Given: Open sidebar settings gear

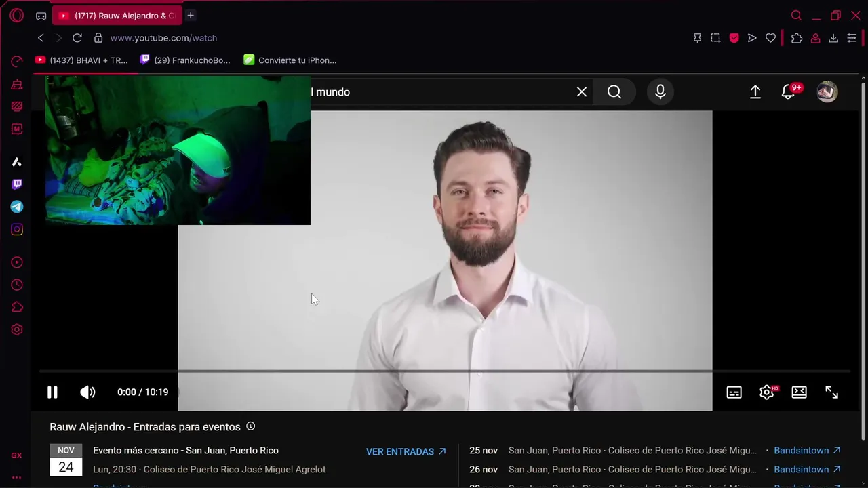Looking at the screenshot, I should (x=17, y=329).
